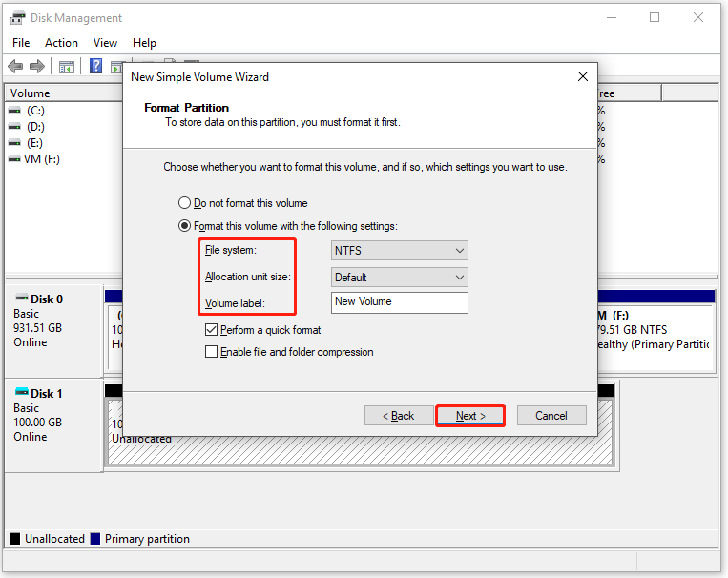The width and height of the screenshot is (728, 578).
Task: Click Show/Hide Console Tree toolbar icon
Action: [67, 67]
